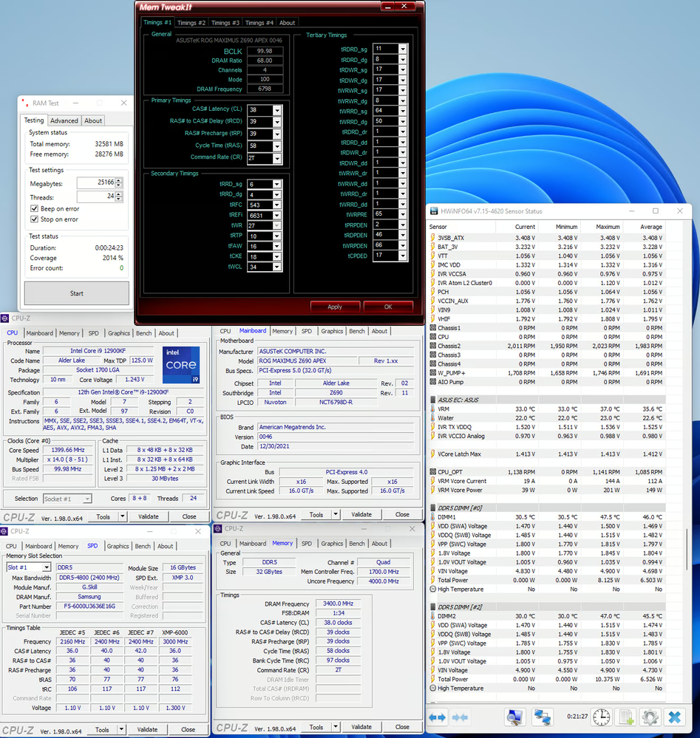Screen dimensions: 700x738
Task: Click the RAM Test title bar icon
Action: pyautogui.click(x=25, y=103)
